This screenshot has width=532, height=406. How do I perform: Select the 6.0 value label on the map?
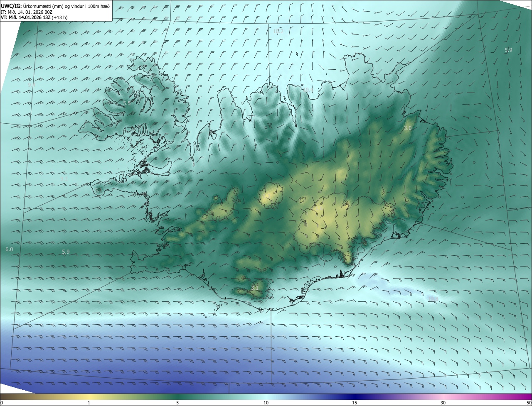pyautogui.click(x=9, y=249)
